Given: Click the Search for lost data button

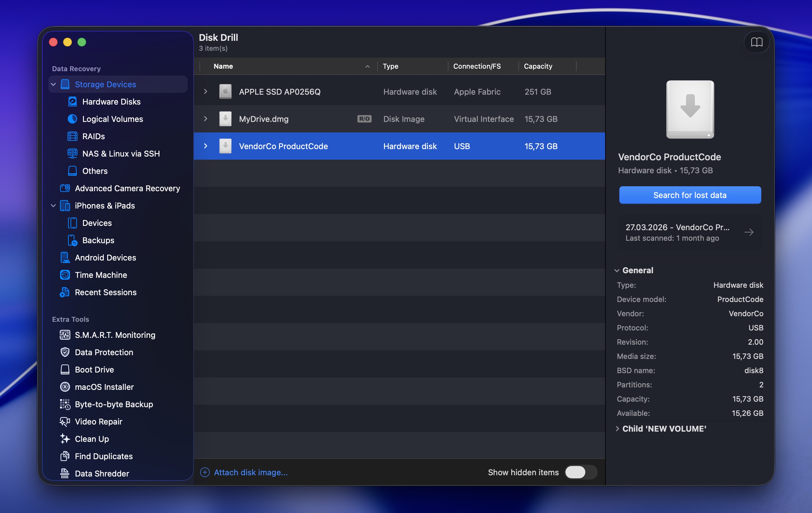Looking at the screenshot, I should 690,195.
